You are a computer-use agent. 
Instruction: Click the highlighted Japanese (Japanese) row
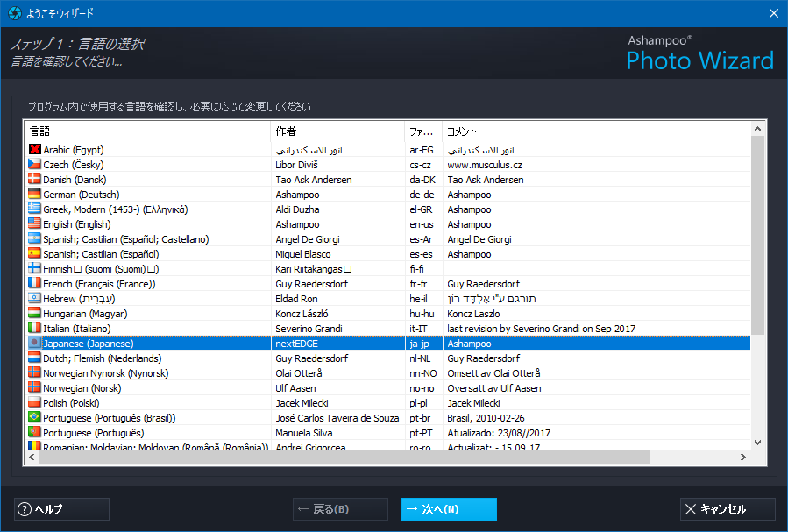[x=387, y=344]
